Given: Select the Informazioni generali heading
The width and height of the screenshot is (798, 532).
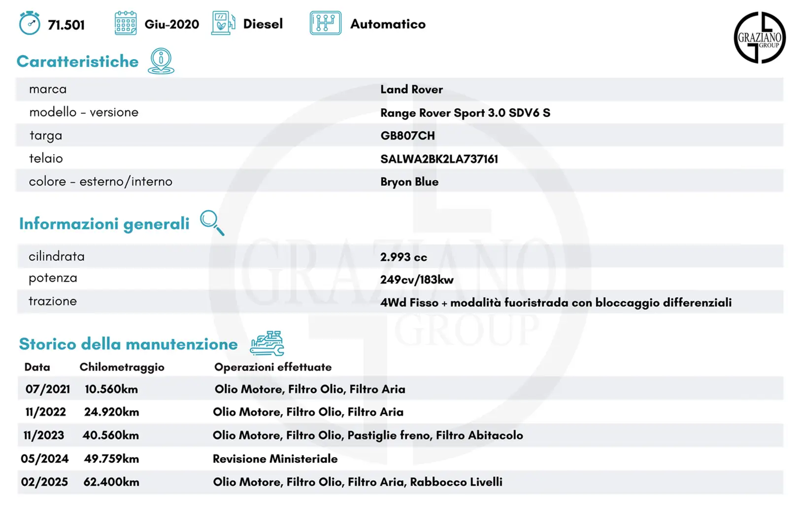Looking at the screenshot, I should [x=104, y=224].
